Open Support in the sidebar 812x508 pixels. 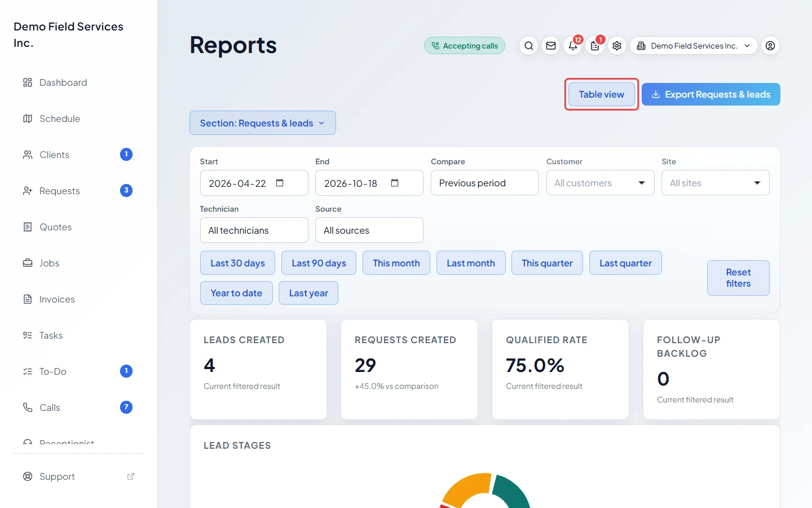78,476
